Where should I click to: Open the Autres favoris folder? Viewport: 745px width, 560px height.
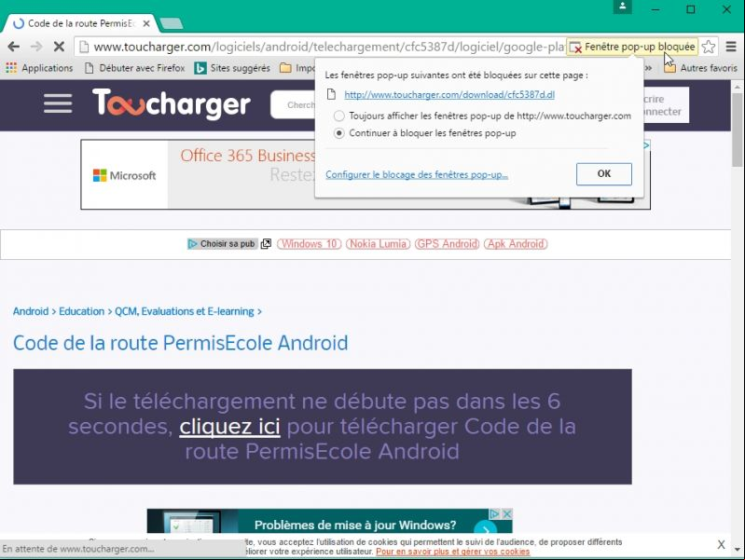pos(700,68)
